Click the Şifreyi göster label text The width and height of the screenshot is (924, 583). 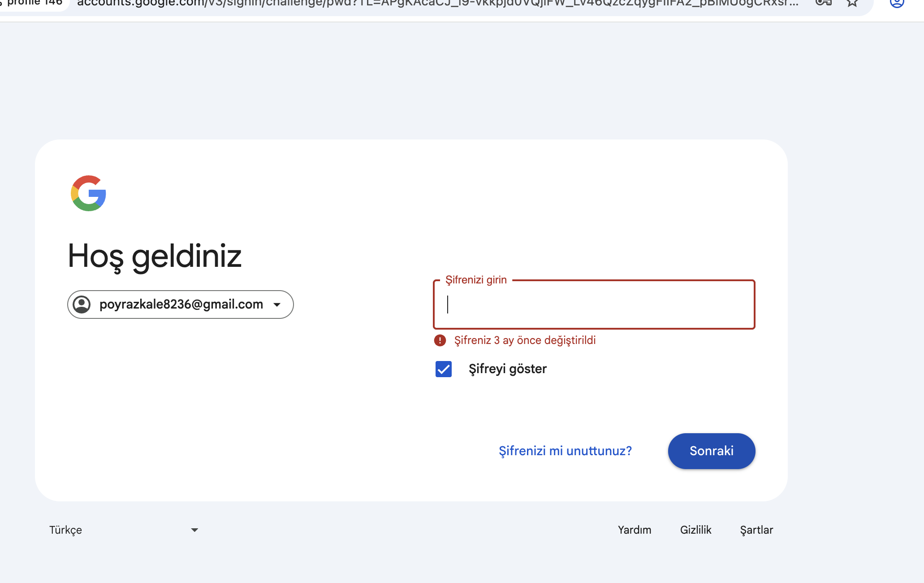pos(508,369)
